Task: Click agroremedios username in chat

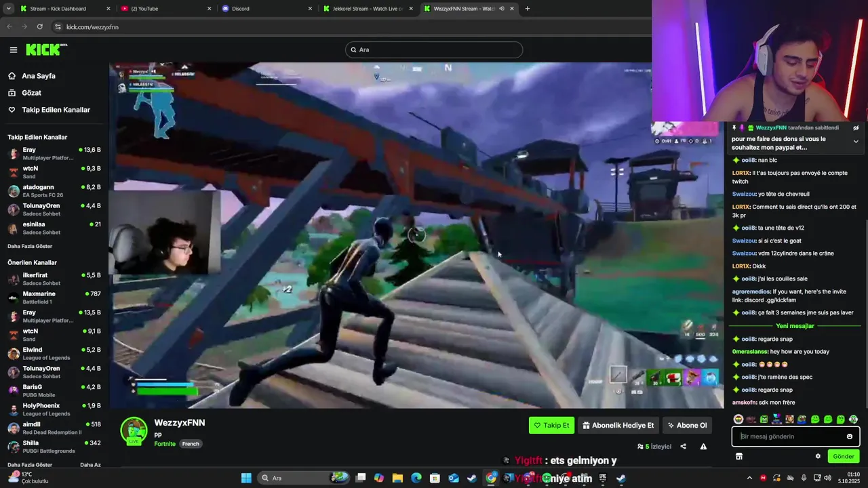Action: tap(751, 291)
